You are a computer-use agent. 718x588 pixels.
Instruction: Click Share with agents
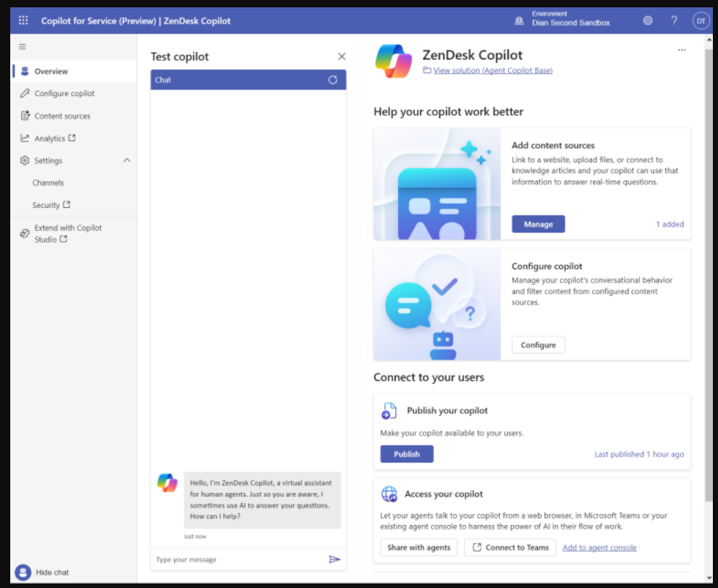419,547
